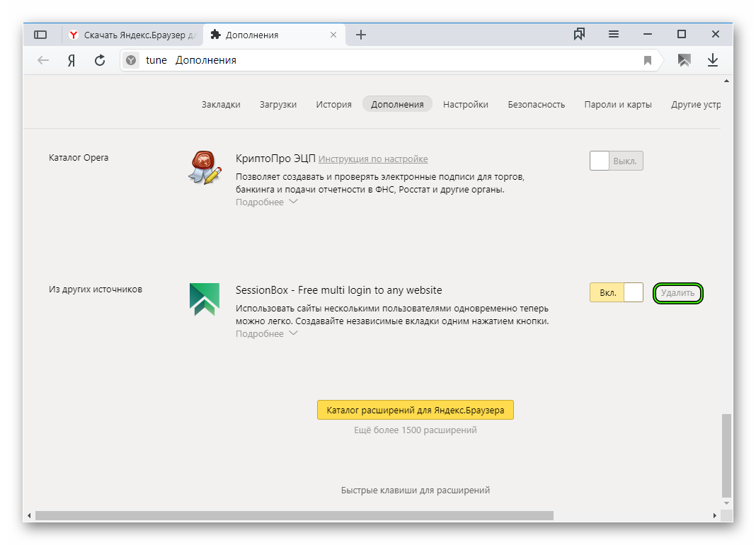Click the back arrow navigation button
756x545 pixels.
tap(43, 60)
